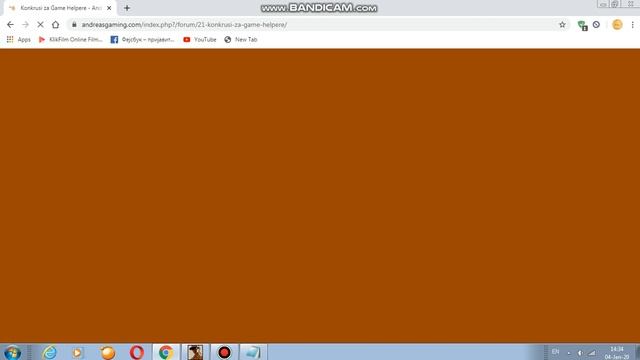640x360 pixels.
Task: Open the Apps bookmark shortcut
Action: [x=19, y=40]
